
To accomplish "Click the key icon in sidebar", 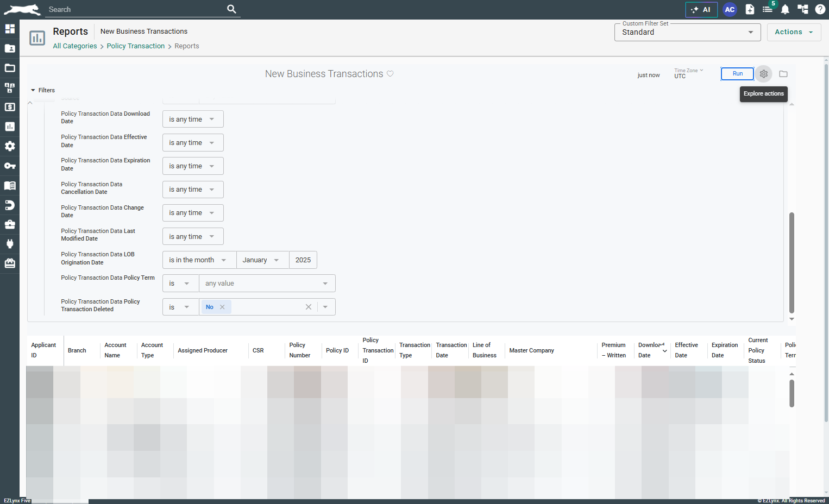I will pos(10,166).
